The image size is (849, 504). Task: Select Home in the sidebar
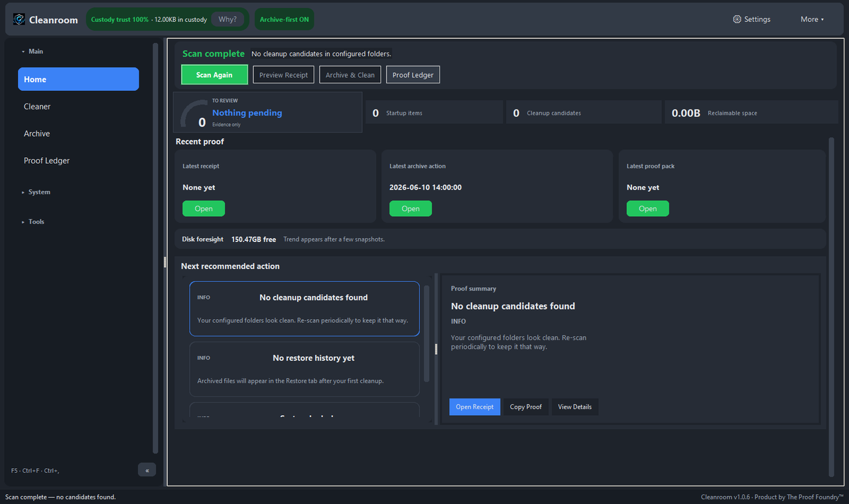tap(78, 79)
